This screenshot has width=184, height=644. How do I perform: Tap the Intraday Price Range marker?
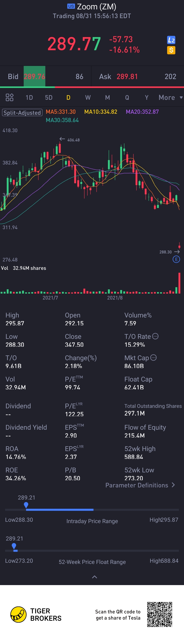tap(26, 505)
